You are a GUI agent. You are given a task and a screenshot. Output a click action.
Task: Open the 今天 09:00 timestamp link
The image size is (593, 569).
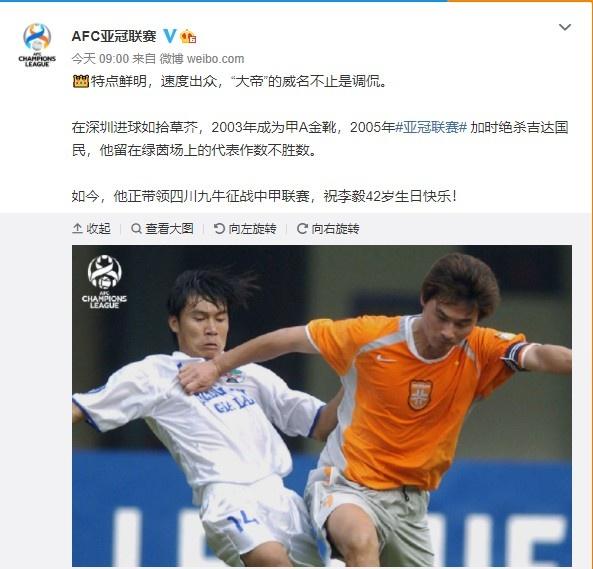point(100,59)
